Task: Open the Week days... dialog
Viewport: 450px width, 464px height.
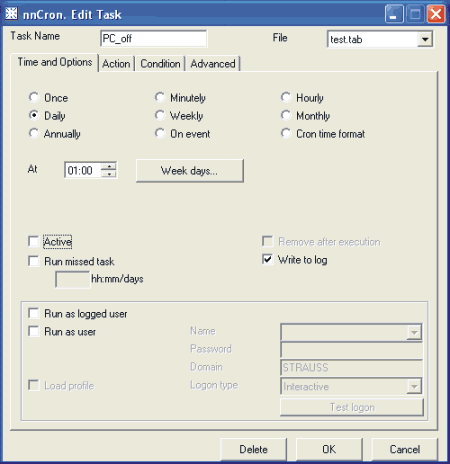Action: (x=190, y=171)
